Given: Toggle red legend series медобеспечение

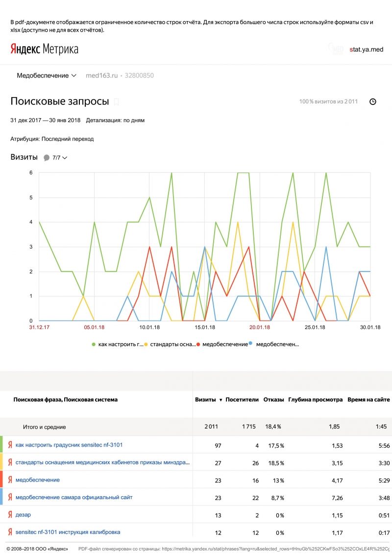Looking at the screenshot, I should point(222,344).
